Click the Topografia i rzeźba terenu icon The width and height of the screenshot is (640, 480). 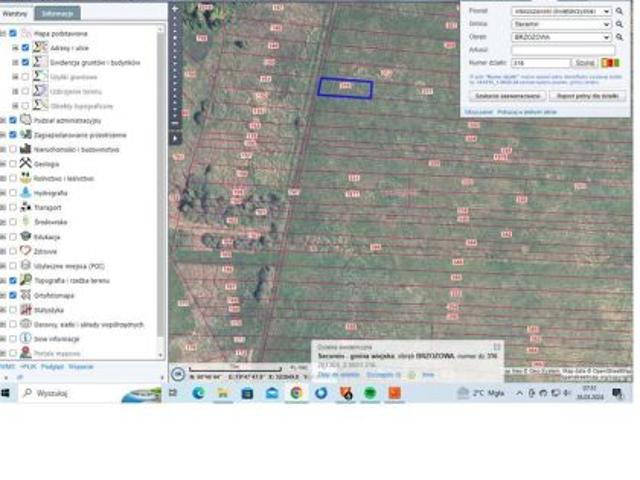coord(25,280)
